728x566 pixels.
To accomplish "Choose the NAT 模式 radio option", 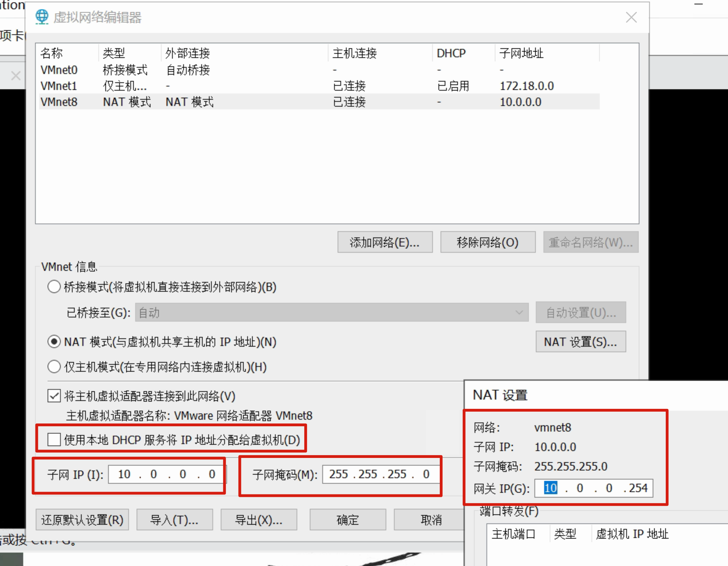I will [54, 342].
